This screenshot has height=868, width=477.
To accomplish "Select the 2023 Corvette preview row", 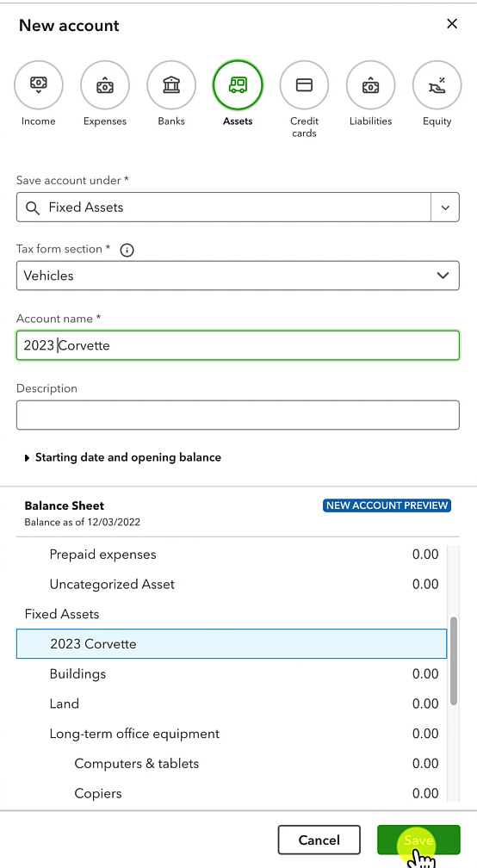I will pos(232,644).
